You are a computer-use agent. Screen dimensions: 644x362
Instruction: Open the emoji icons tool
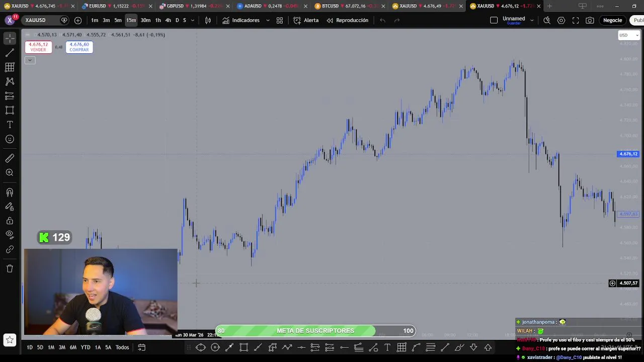pyautogui.click(x=10, y=139)
